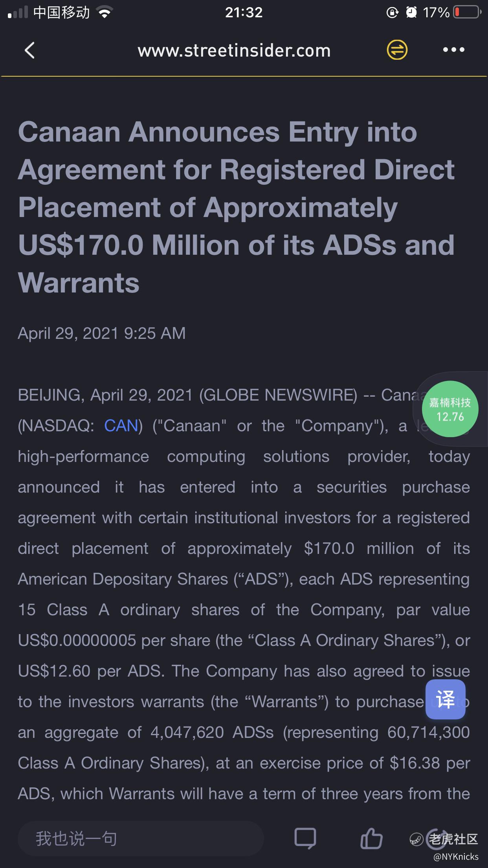Tap the 我也说一句 comment input field
488x868 pixels.
point(140,839)
